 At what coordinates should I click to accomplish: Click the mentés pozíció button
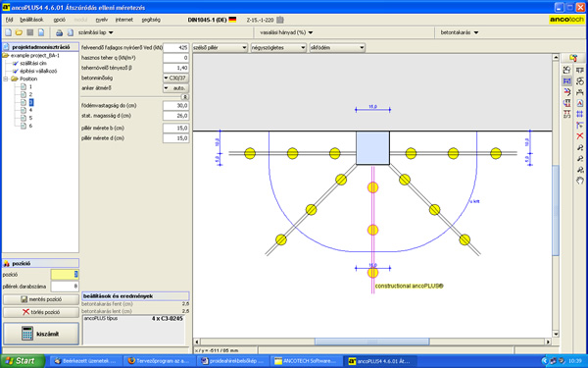point(41,299)
